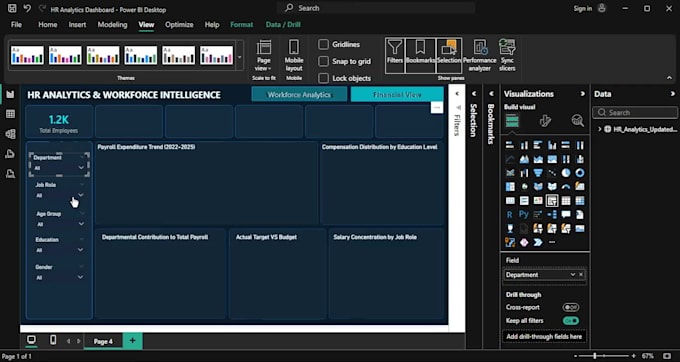Switch to Table view in left sidebar
This screenshot has width=680, height=362.
click(x=10, y=114)
